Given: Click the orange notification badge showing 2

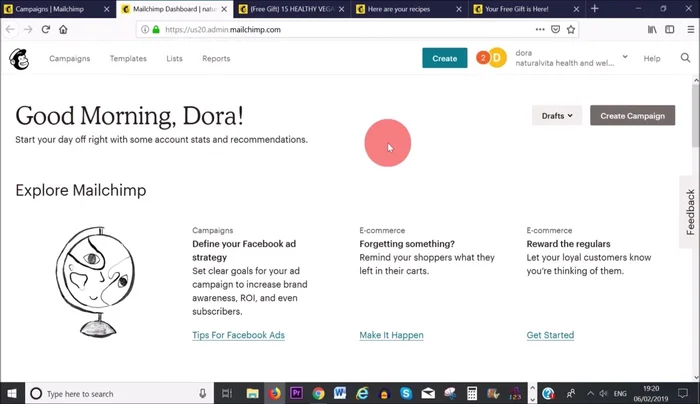Looking at the screenshot, I should pyautogui.click(x=483, y=58).
